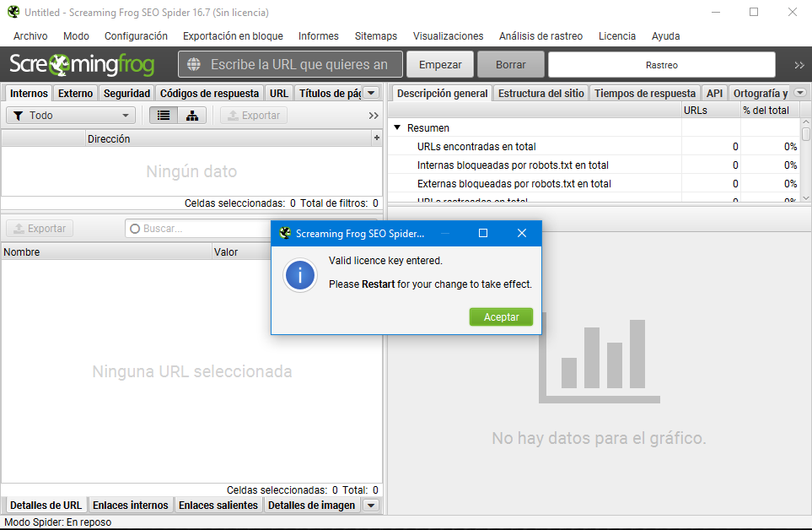The image size is (812, 530).
Task: Click the Buscar search field
Action: click(198, 229)
